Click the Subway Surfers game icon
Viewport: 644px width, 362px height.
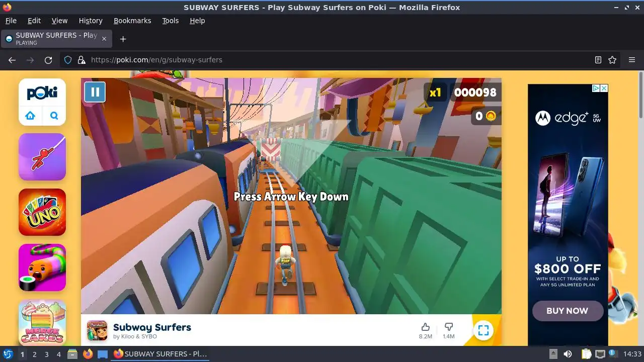pos(97,330)
